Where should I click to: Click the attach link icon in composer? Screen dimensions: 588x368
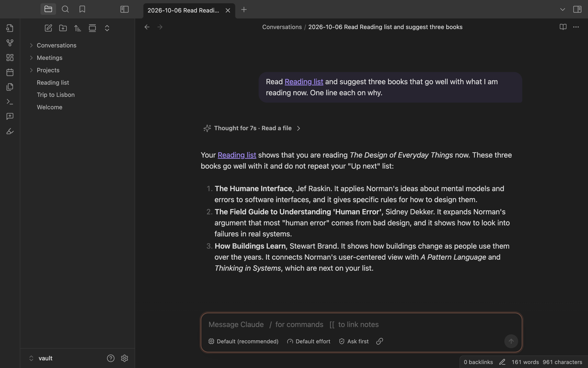[x=380, y=342]
